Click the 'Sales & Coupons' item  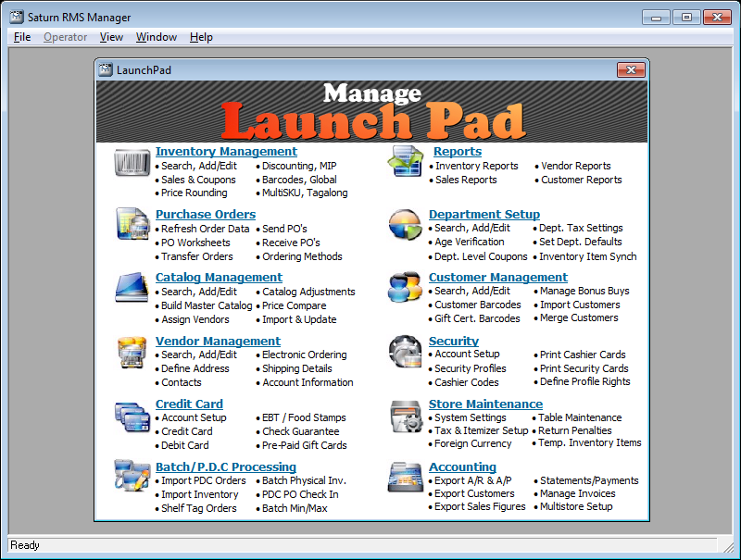pyautogui.click(x=198, y=180)
